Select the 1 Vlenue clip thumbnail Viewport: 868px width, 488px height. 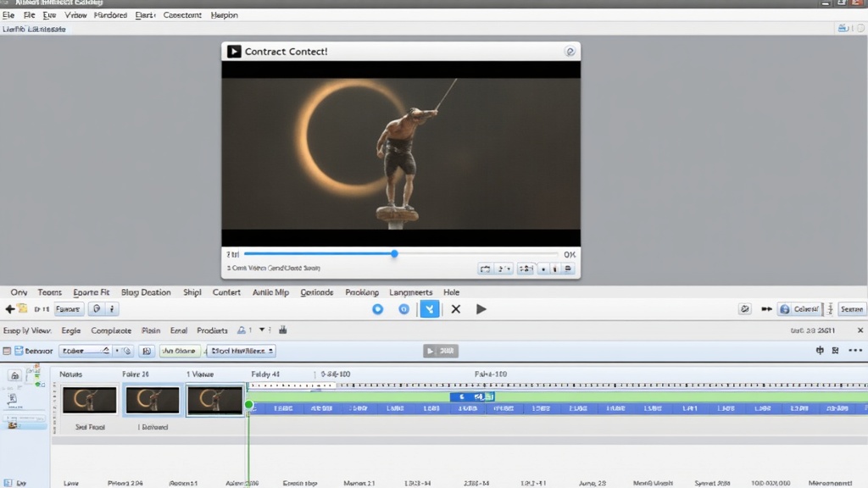tap(214, 400)
